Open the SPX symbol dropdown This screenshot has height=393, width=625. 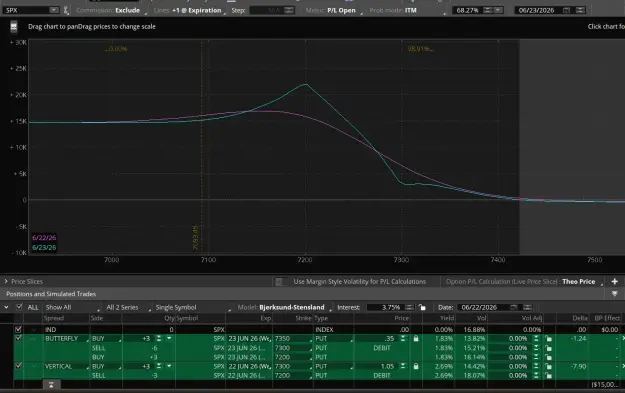54,10
